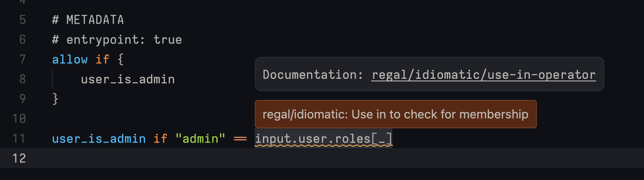The height and width of the screenshot is (180, 644).
Task: Select line number 12 in the gutter
Action: pos(19,158)
